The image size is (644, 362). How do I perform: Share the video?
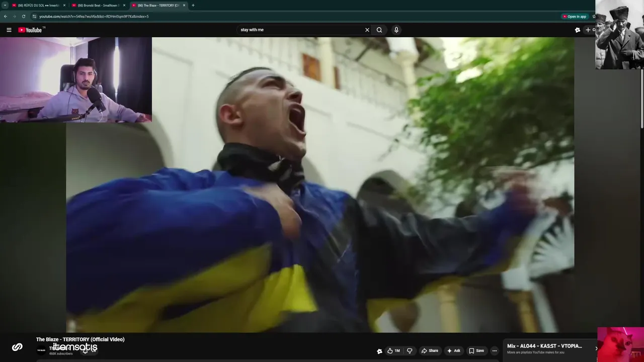430,351
